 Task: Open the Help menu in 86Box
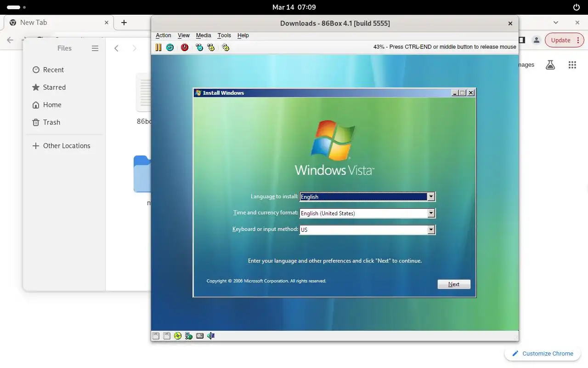243,35
